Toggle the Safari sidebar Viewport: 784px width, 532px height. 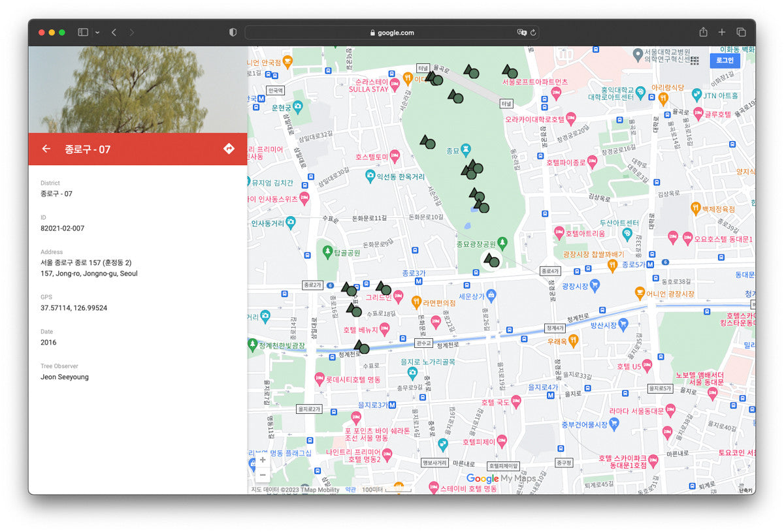pos(83,32)
